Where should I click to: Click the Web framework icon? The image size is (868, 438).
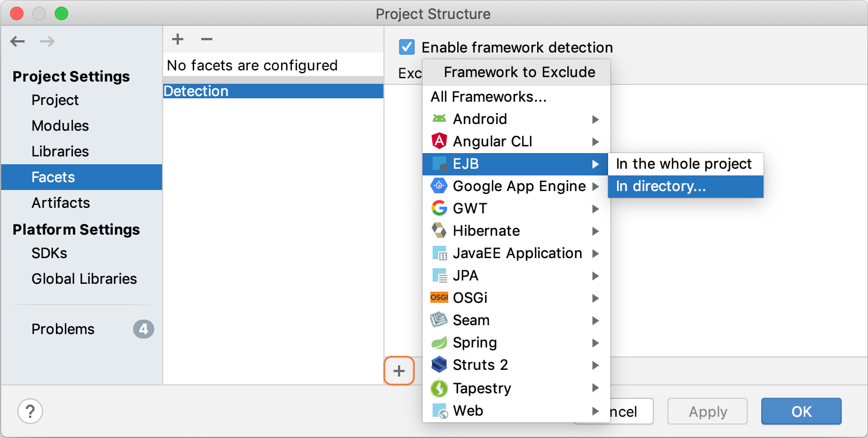pos(439,411)
